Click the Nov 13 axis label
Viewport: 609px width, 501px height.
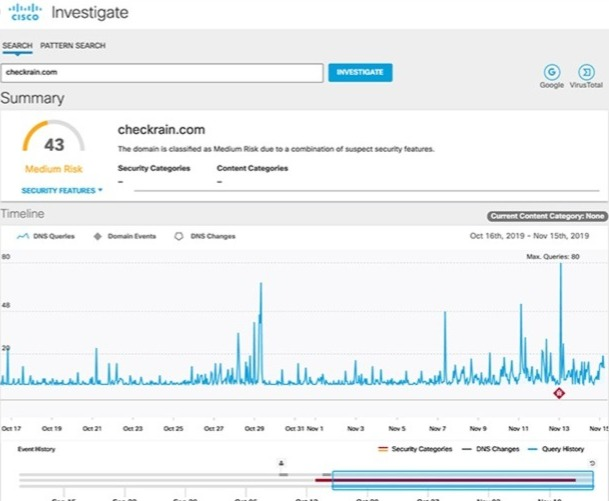pos(559,428)
